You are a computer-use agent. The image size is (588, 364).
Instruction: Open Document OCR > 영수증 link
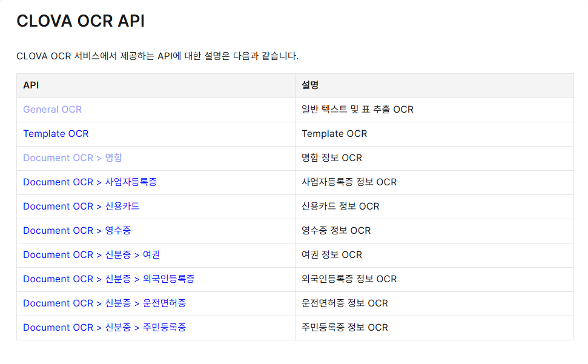click(x=77, y=231)
